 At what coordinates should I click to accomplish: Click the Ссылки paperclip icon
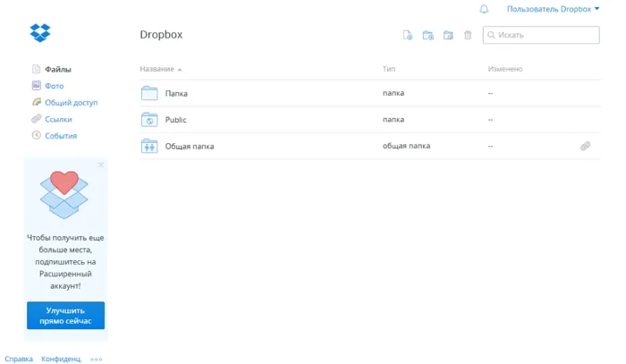37,119
